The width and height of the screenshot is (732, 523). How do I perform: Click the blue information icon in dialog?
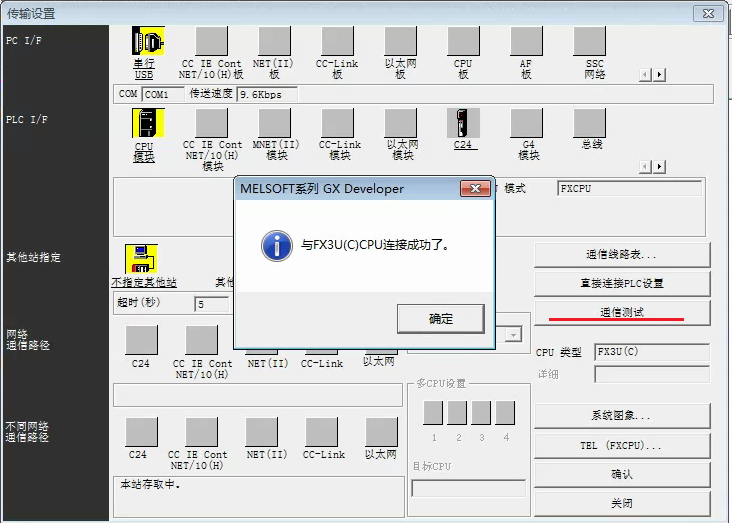pyautogui.click(x=277, y=246)
